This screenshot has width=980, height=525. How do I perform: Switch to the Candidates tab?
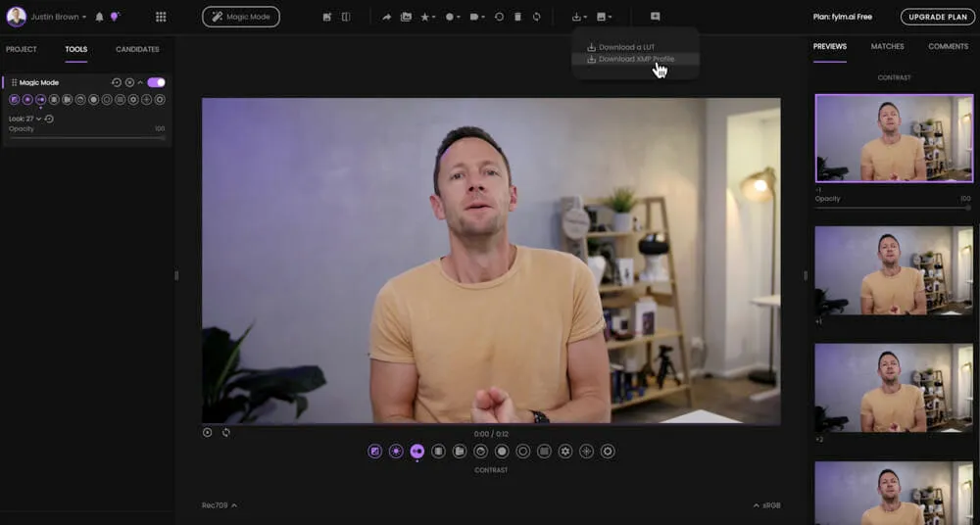(x=137, y=49)
